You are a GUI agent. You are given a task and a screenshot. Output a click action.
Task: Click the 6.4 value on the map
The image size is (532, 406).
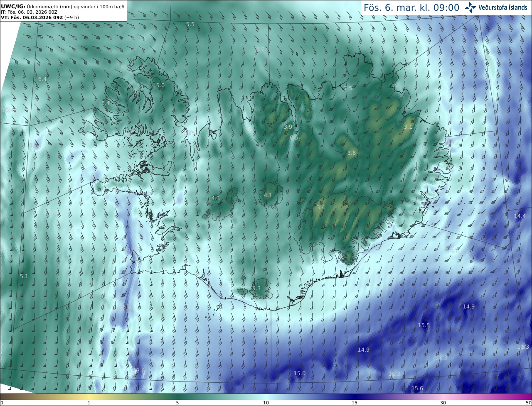42,79
